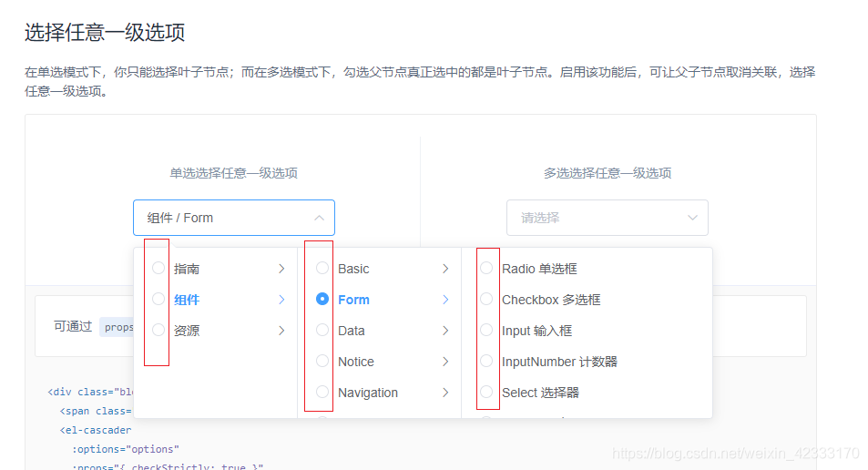Image resolution: width=868 pixels, height=470 pixels.
Task: Select the Data radio button
Action: (x=322, y=330)
